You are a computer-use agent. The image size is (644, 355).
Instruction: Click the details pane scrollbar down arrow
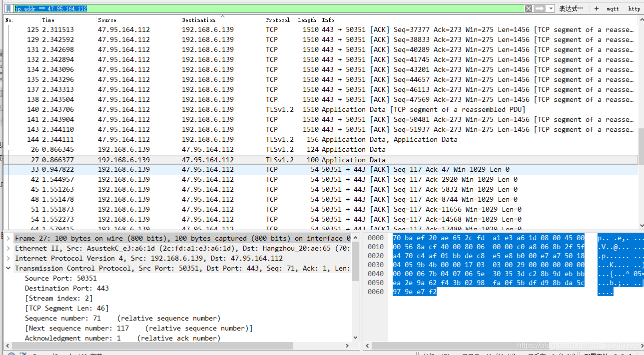coord(355,338)
